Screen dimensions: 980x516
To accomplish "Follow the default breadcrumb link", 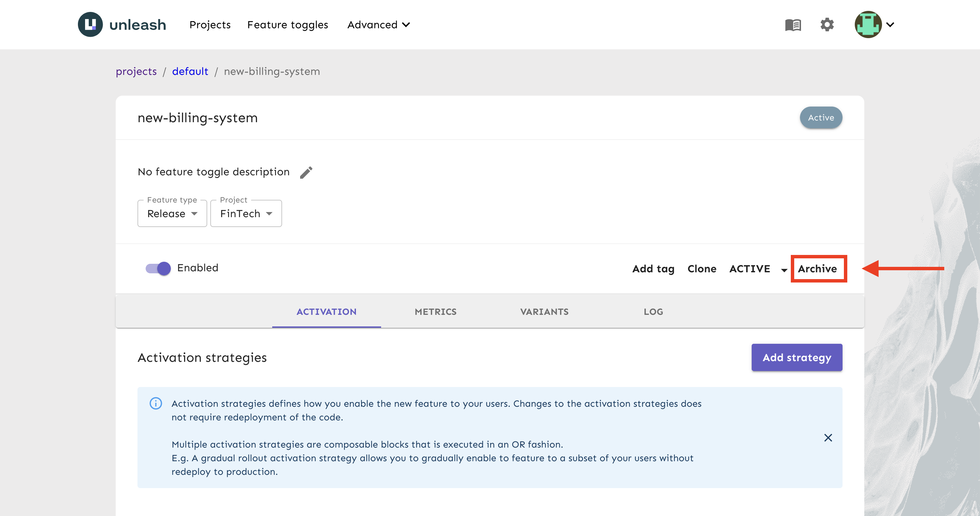I will point(190,71).
